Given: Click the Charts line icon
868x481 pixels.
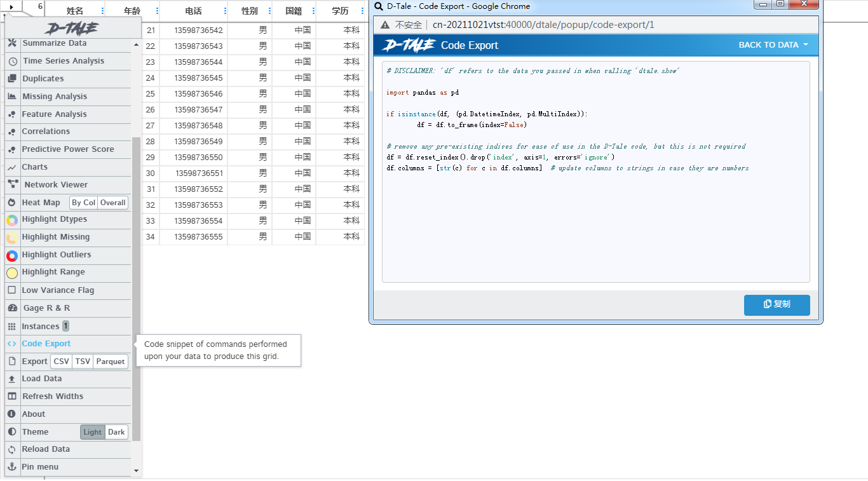Looking at the screenshot, I should [12, 167].
